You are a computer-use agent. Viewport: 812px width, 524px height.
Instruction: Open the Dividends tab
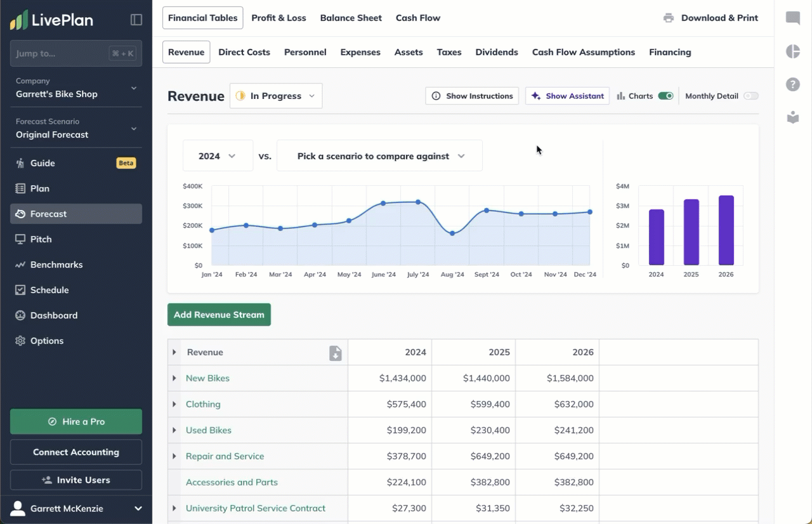point(497,52)
